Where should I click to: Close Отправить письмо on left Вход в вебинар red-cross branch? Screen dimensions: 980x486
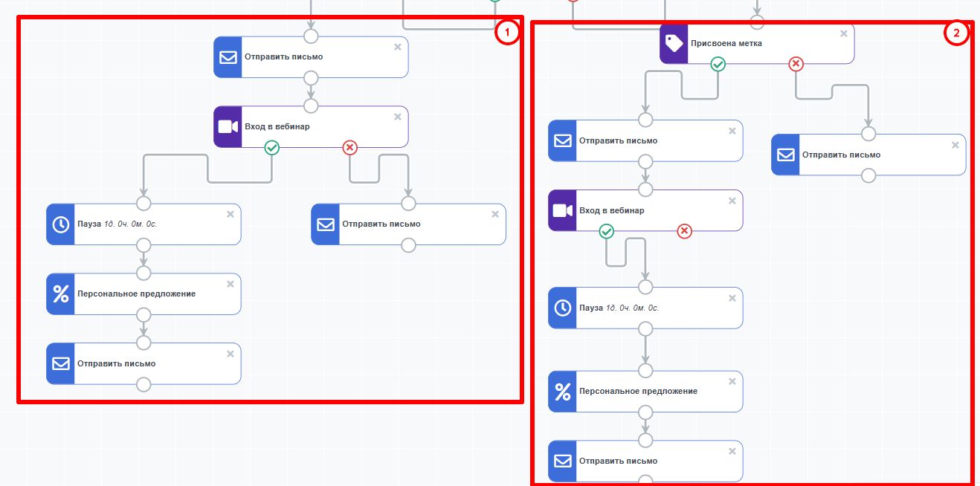[495, 214]
